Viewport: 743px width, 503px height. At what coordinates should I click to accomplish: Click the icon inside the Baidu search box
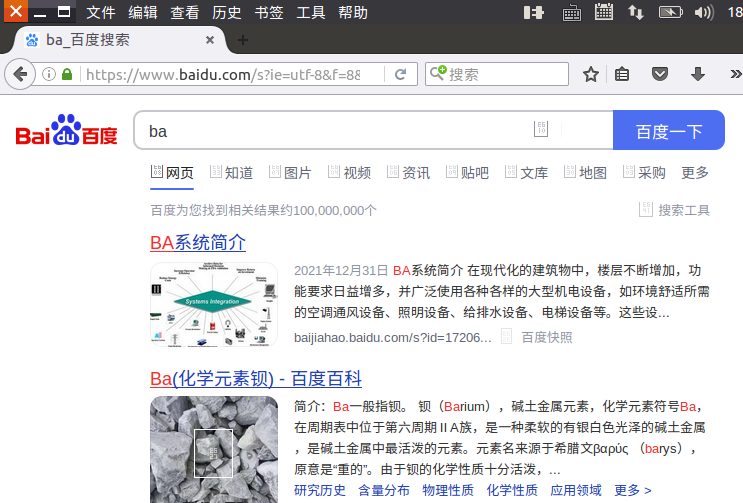click(541, 129)
